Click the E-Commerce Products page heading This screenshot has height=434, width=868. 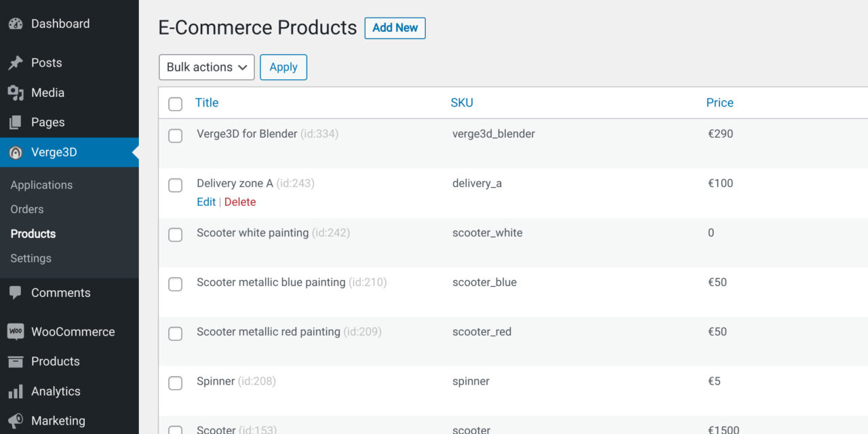(x=258, y=28)
